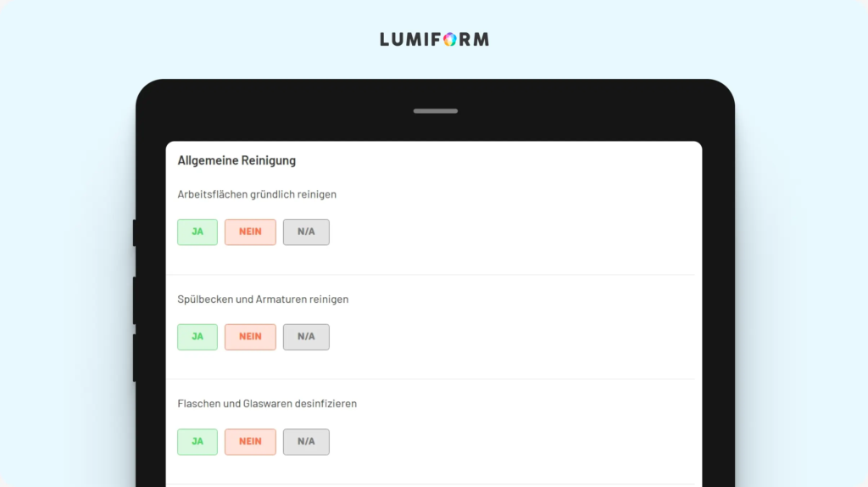Mark Arbeitsflächen gründlich reinigen as N/A

tap(306, 232)
